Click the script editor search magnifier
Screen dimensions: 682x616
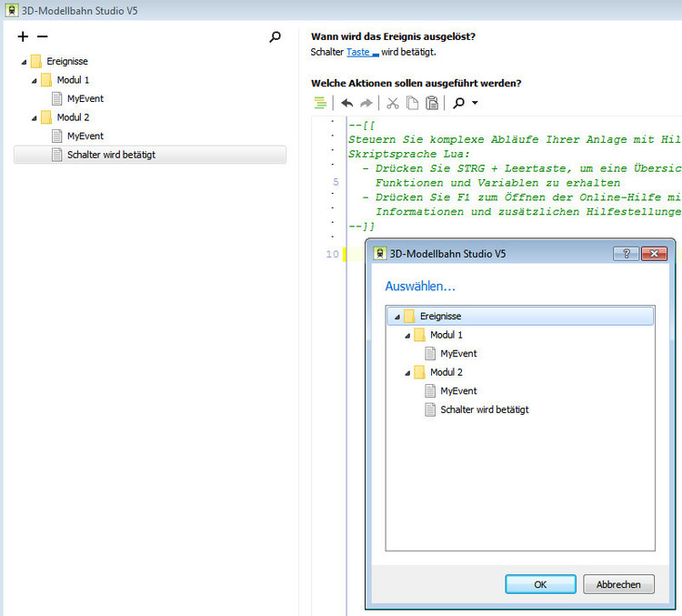pyautogui.click(x=458, y=103)
